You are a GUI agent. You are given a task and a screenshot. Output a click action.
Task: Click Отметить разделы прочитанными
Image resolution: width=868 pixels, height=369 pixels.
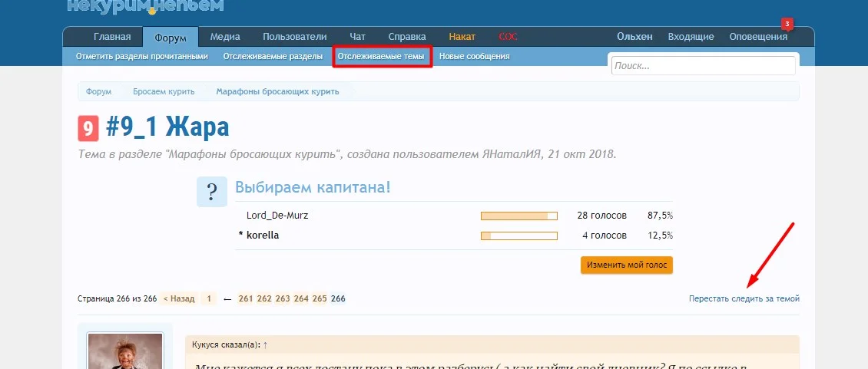point(141,57)
